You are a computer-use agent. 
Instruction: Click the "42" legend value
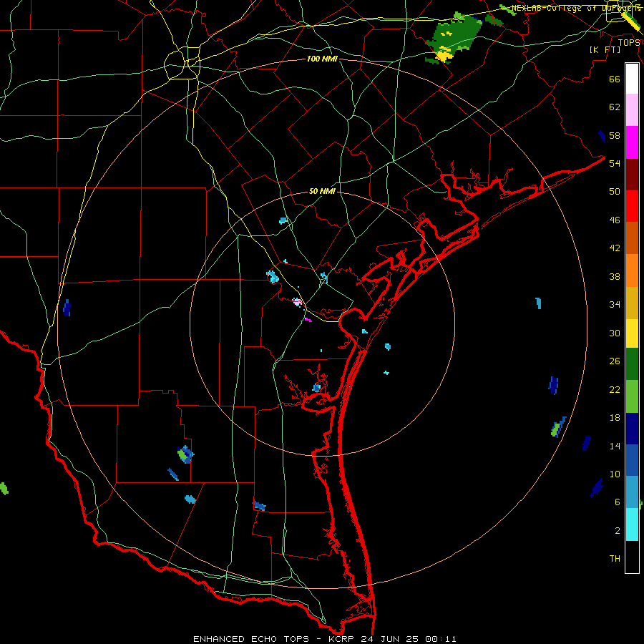(x=615, y=248)
